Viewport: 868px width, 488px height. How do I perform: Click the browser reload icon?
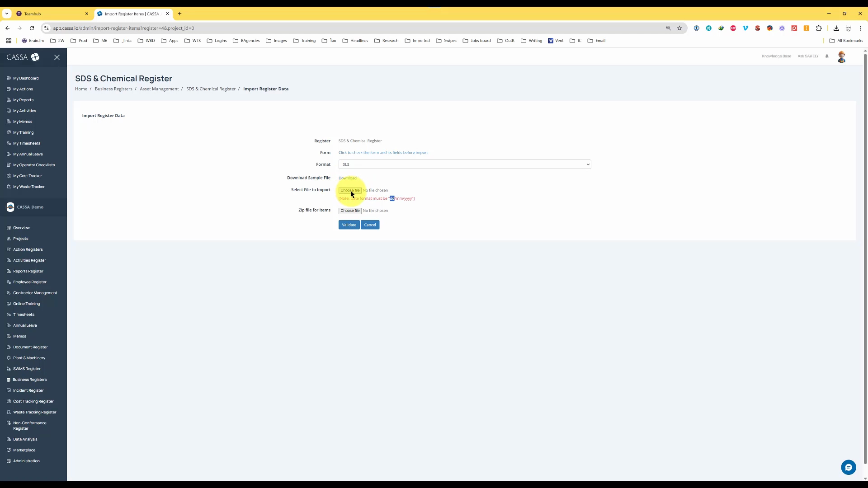[32, 28]
